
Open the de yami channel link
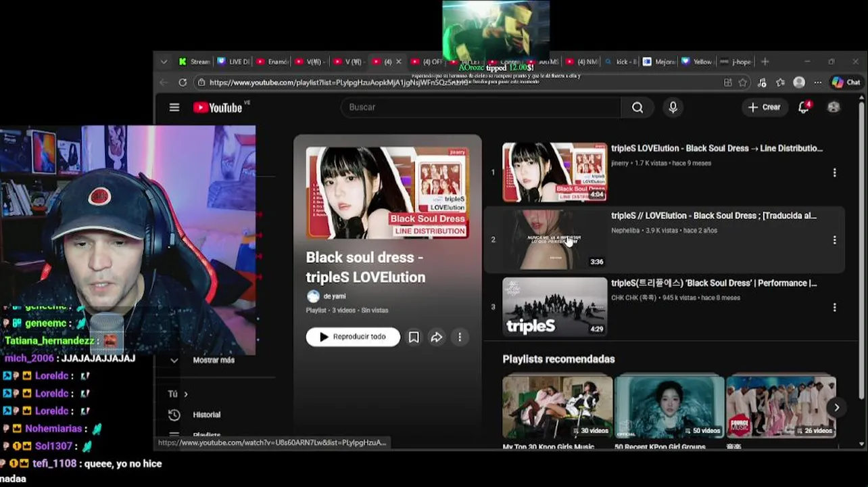pos(335,296)
